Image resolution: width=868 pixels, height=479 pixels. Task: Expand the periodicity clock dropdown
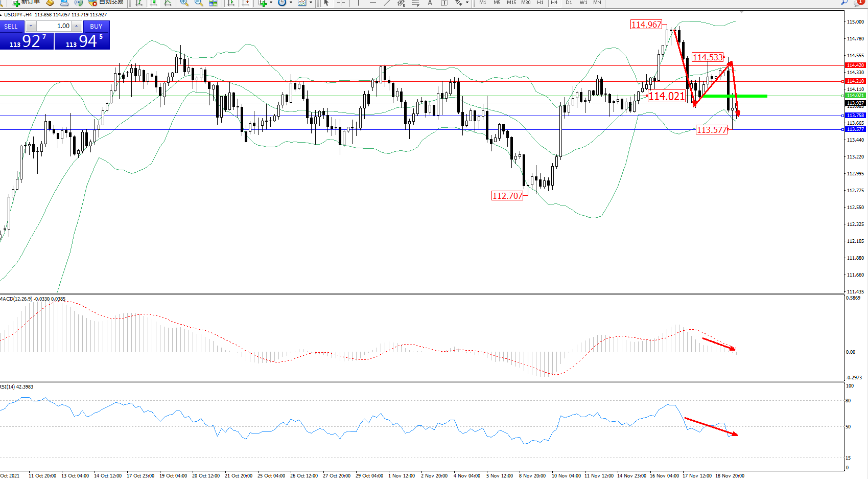click(291, 3)
